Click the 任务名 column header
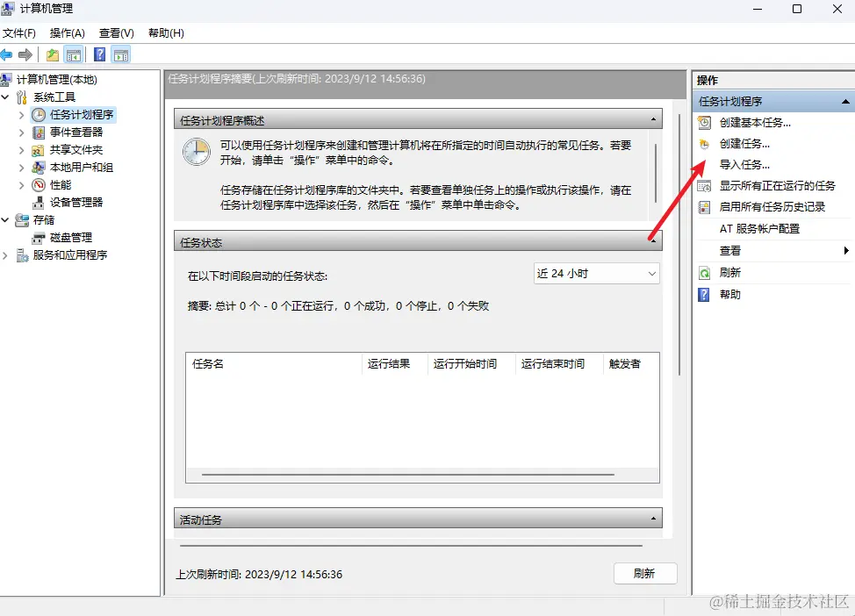Image resolution: width=855 pixels, height=616 pixels. pyautogui.click(x=274, y=363)
